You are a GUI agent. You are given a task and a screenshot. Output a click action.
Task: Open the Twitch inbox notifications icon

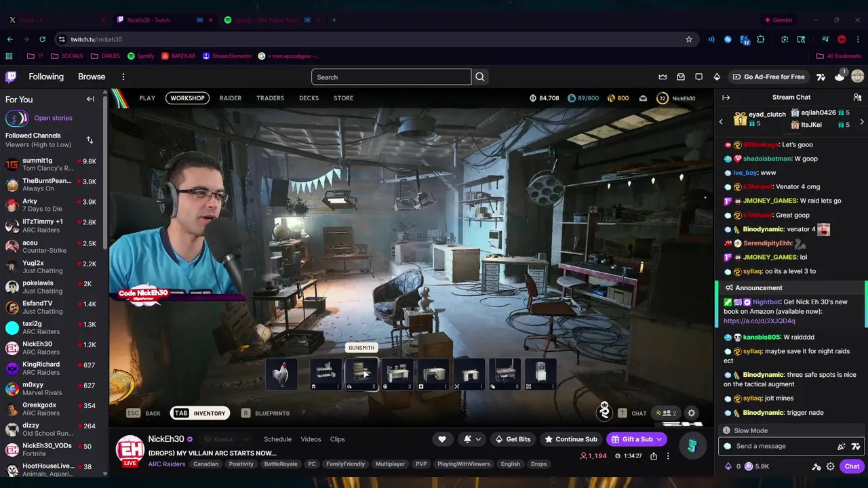pos(681,77)
